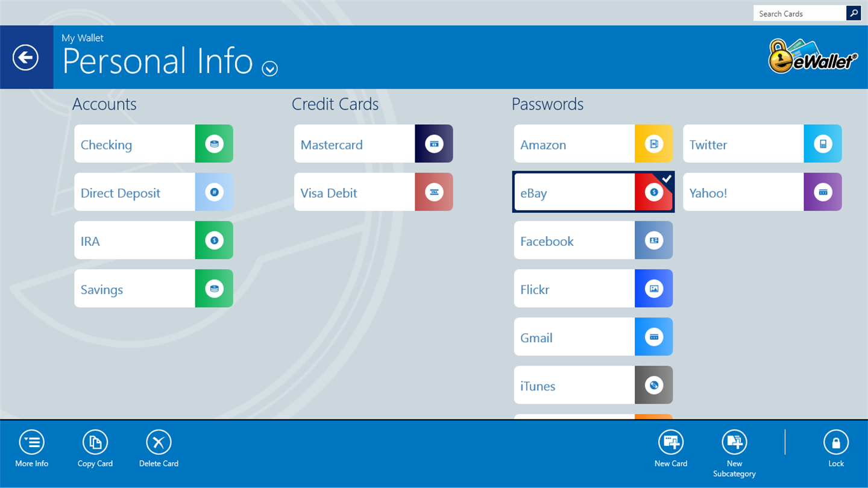The width and height of the screenshot is (868, 488).
Task: Lock the wallet
Action: (836, 449)
